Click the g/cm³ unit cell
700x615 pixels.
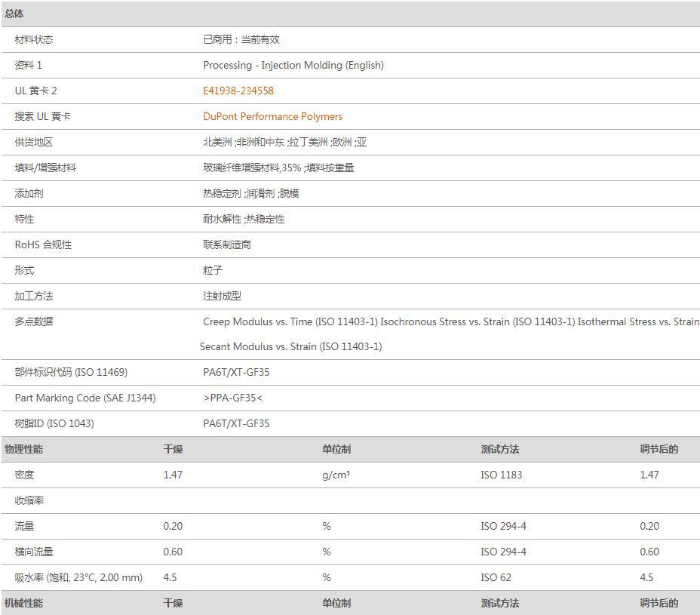[336, 475]
